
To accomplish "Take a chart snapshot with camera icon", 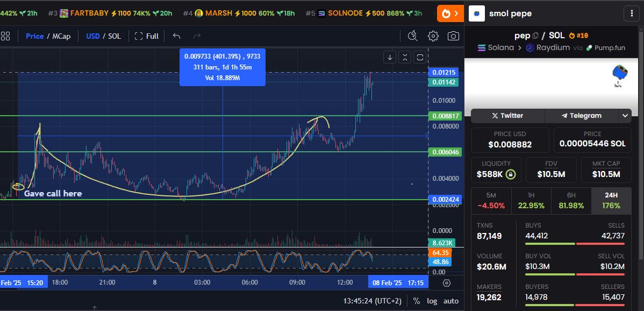I will (x=453, y=36).
